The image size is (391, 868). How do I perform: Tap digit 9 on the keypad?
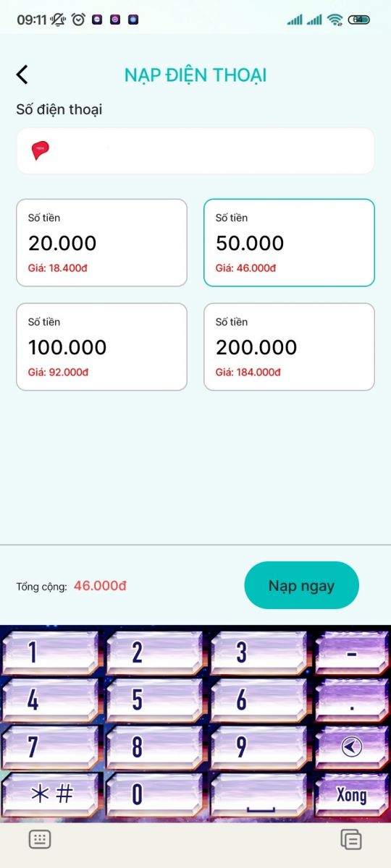click(259, 747)
